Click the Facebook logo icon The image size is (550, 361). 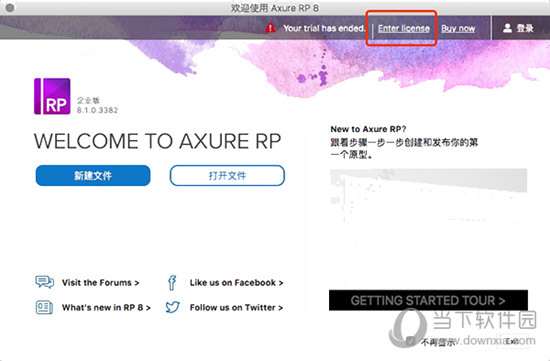click(x=172, y=283)
